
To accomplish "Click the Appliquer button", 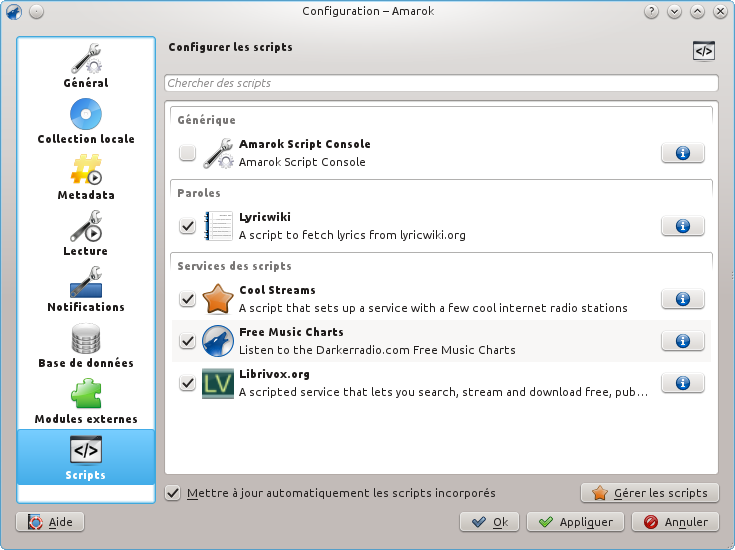I will tap(575, 522).
